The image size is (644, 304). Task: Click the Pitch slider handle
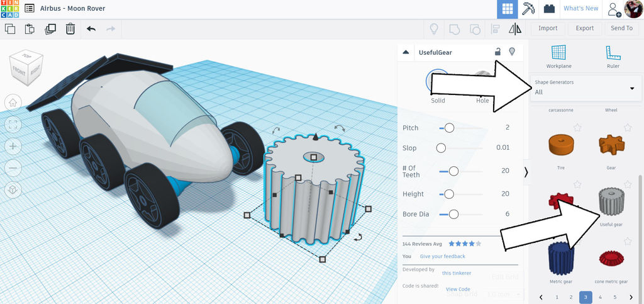tap(449, 128)
